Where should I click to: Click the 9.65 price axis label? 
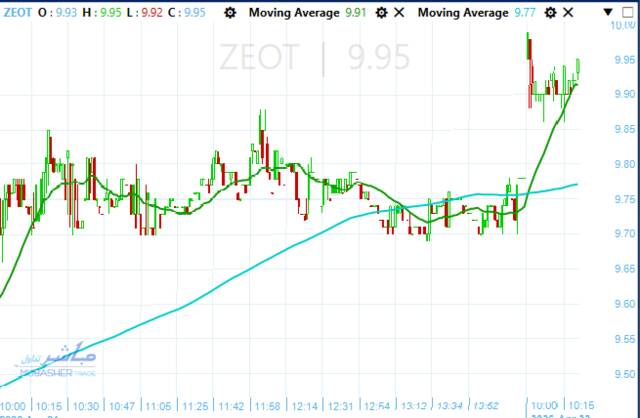coord(625,269)
